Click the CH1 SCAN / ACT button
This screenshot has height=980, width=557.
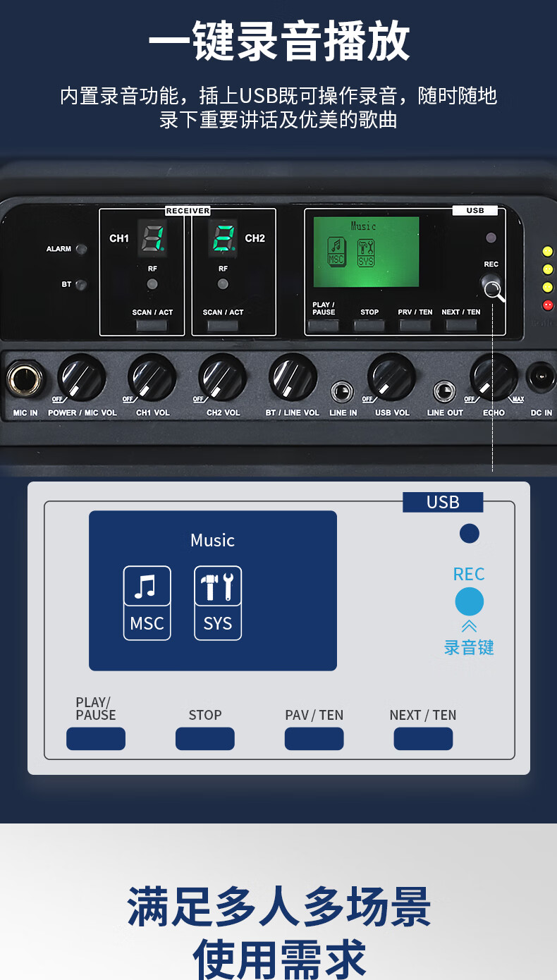point(152,325)
